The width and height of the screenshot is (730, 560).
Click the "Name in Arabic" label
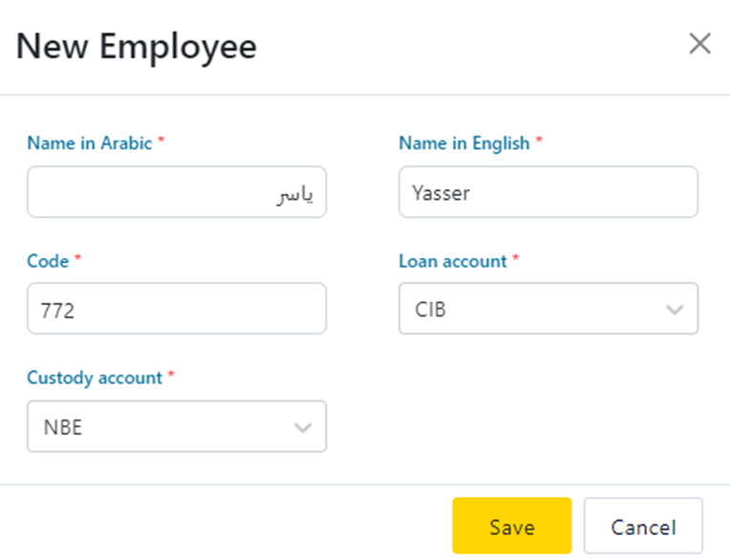coord(89,143)
